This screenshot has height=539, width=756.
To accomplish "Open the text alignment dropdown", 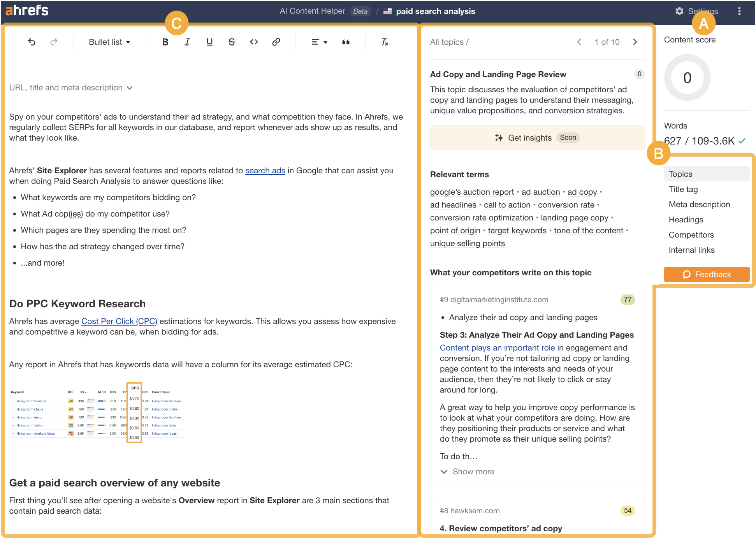I will [319, 42].
